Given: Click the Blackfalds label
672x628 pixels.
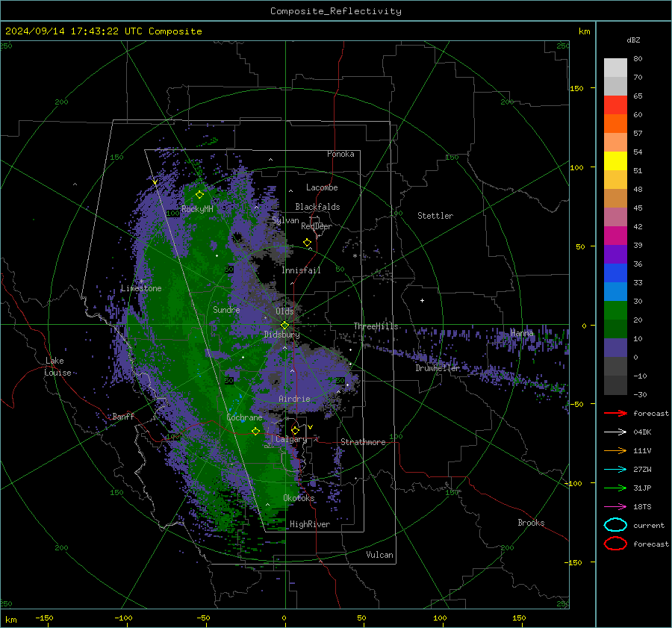Looking at the screenshot, I should [317, 207].
